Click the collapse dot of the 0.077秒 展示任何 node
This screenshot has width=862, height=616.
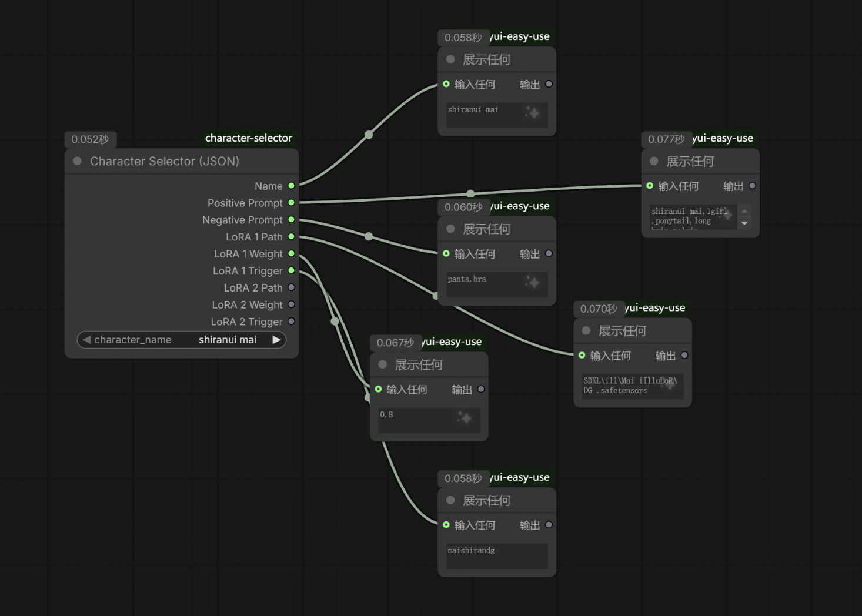pos(654,161)
